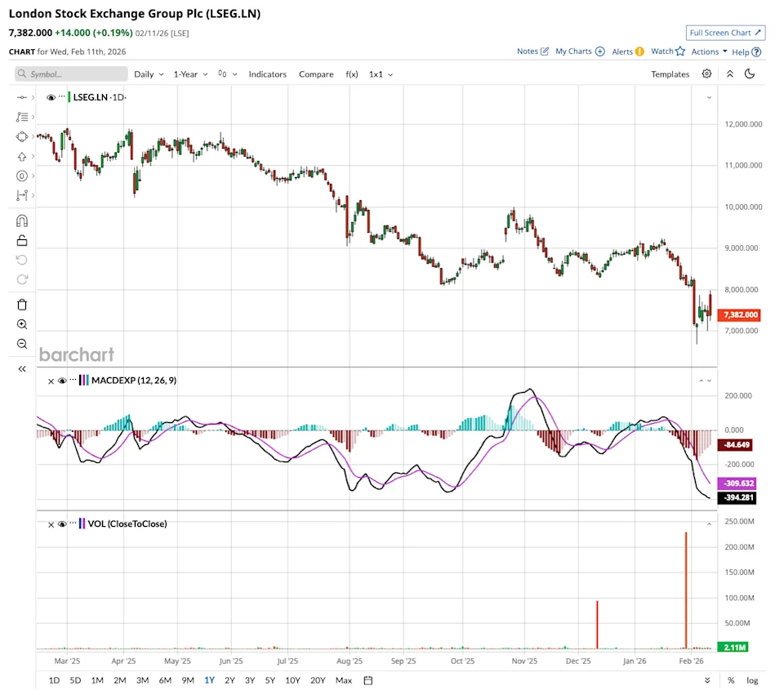Open the Templates button
Screen dimensions: 784x695
[x=670, y=74]
